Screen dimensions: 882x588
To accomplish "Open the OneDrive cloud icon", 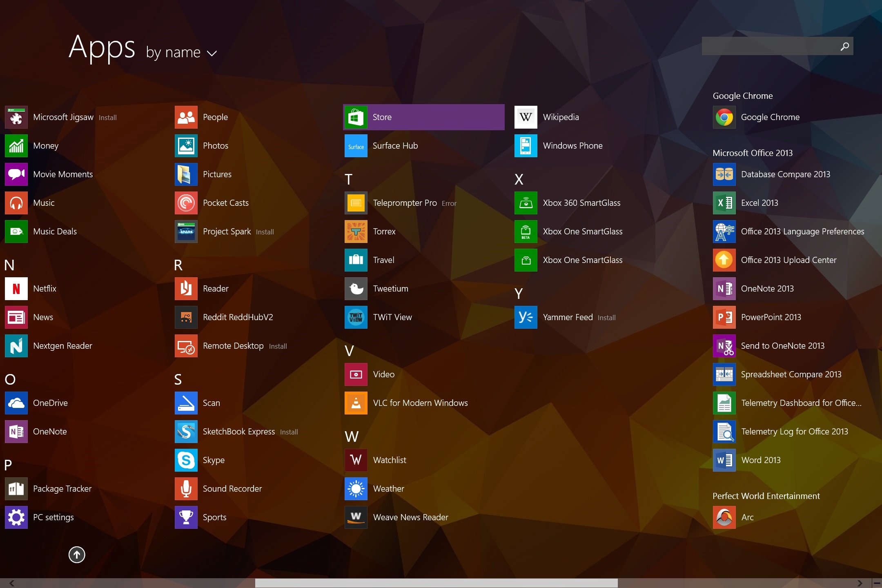I will (x=16, y=403).
